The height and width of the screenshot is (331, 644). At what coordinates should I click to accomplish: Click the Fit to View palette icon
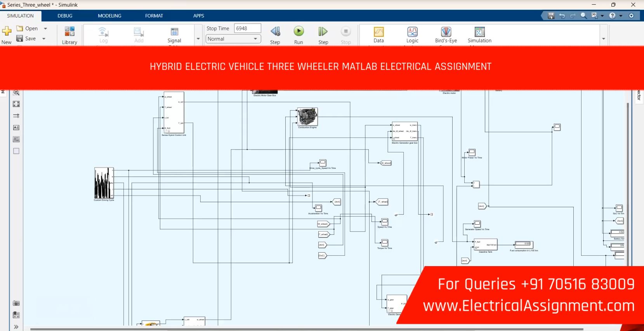[x=16, y=104]
